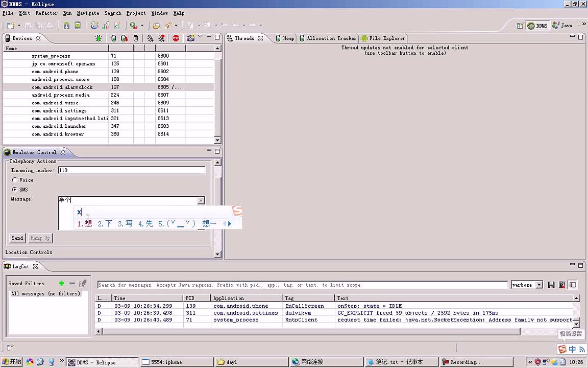Open the File menu

[x=8, y=13]
